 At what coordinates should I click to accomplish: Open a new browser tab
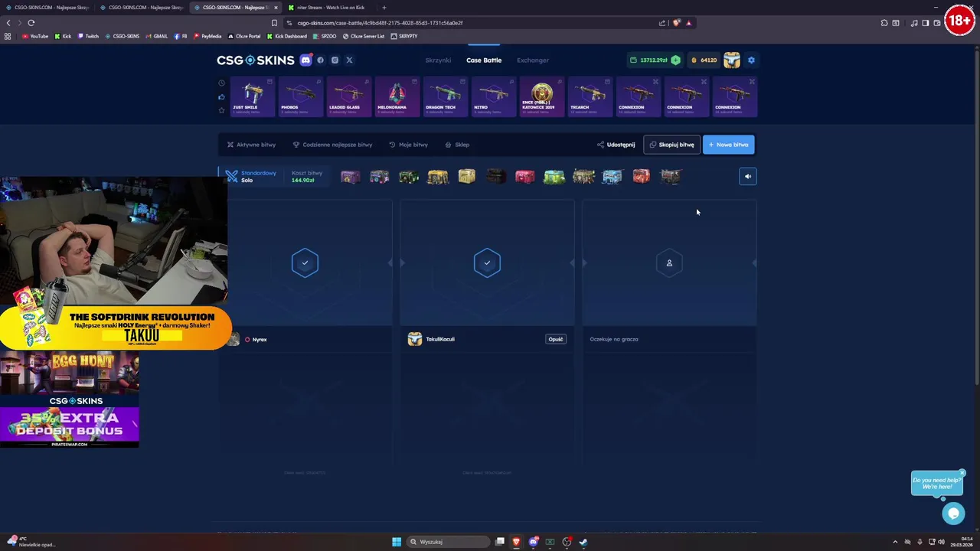click(384, 8)
